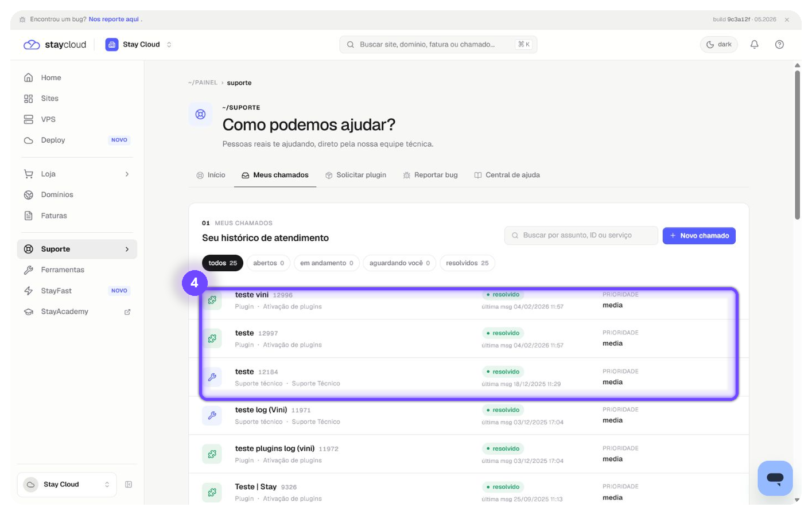
Task: Open the Teste | Stay ticket title
Action: [x=256, y=487]
